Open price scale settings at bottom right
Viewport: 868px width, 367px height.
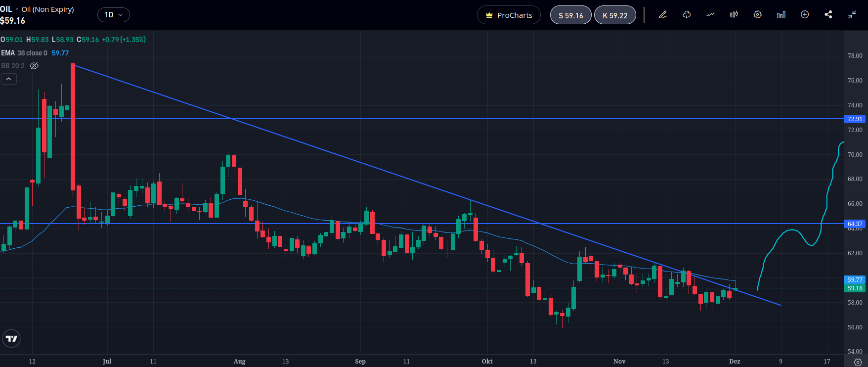point(858,362)
